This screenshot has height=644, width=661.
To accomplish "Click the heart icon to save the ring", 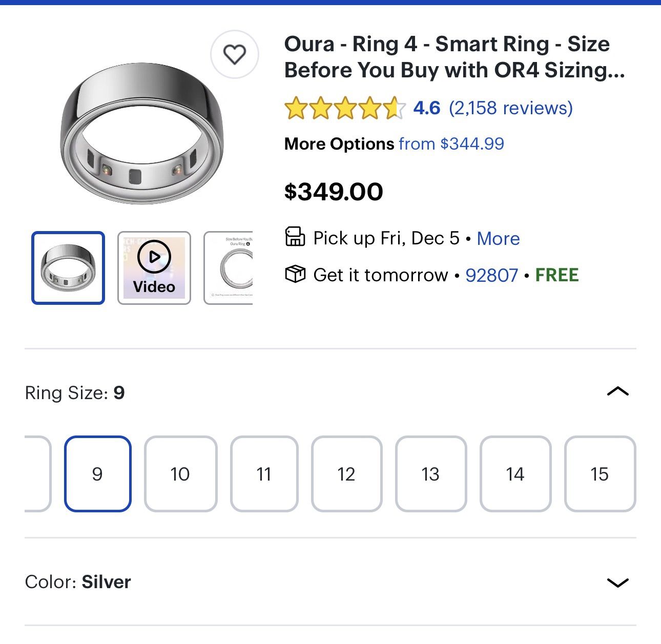I will tap(235, 55).
